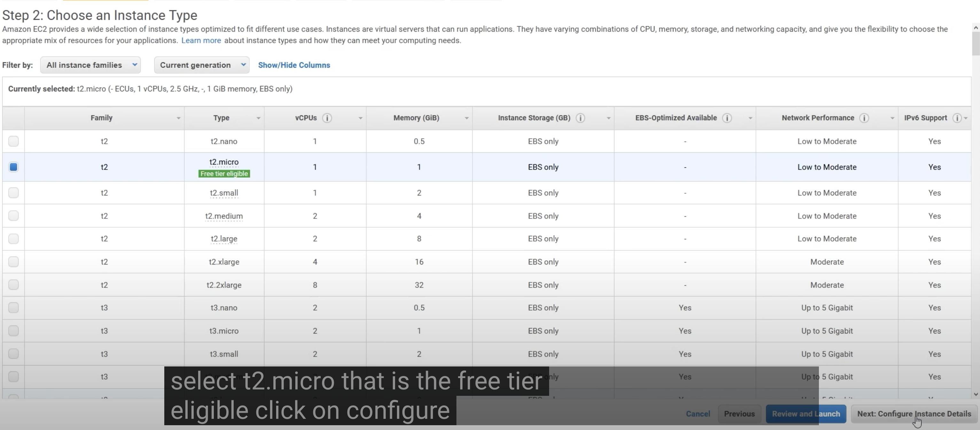Viewport: 980px width, 430px height.
Task: Open the All instance families dropdown
Action: pos(90,65)
